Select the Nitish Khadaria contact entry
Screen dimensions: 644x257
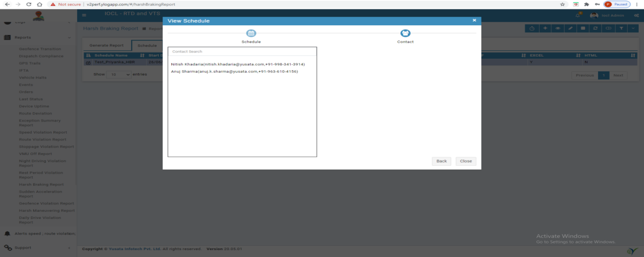coord(238,64)
